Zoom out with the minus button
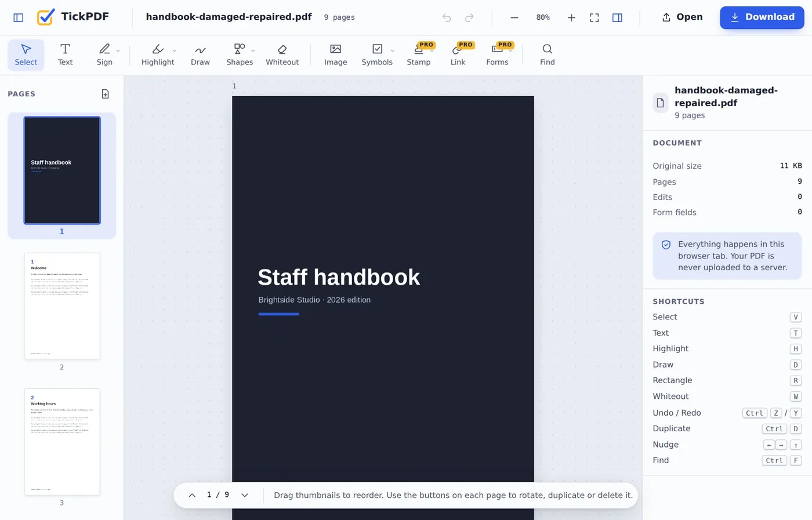 pos(514,17)
